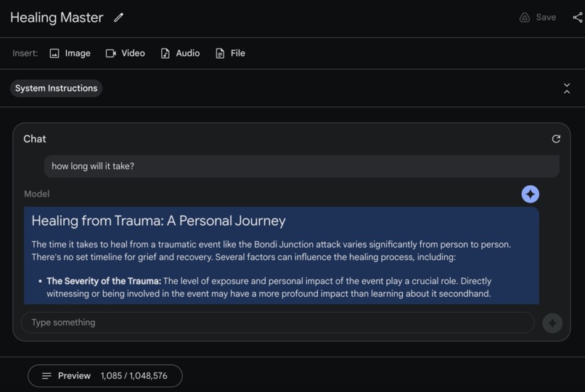
Task: Click "The Severity of the Trauma" bullet text
Action: (104, 281)
